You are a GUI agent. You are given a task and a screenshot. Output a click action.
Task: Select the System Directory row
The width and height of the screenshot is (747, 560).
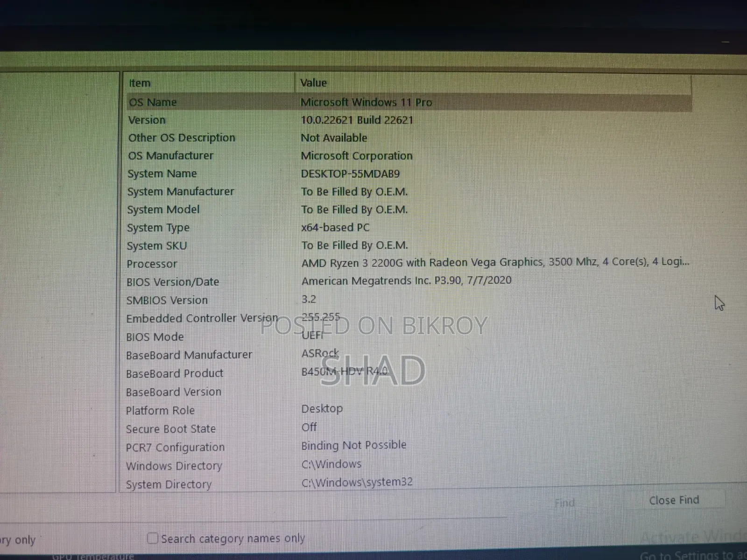[409, 483]
